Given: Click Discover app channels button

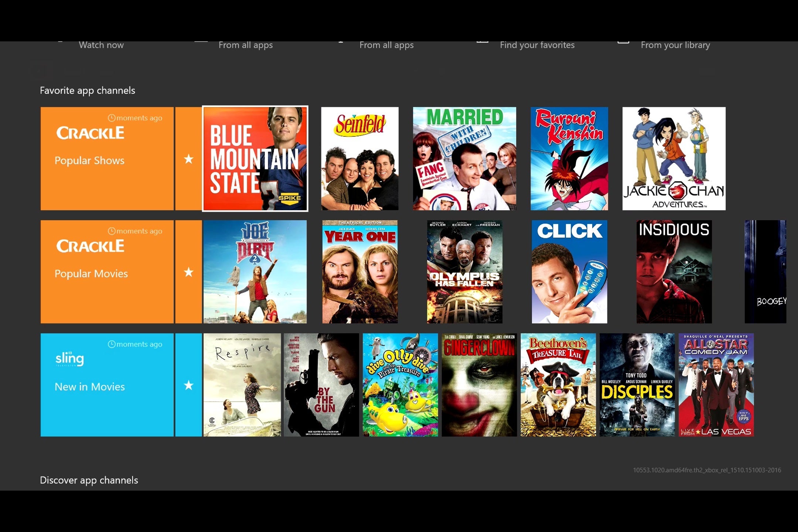Looking at the screenshot, I should click(x=88, y=480).
